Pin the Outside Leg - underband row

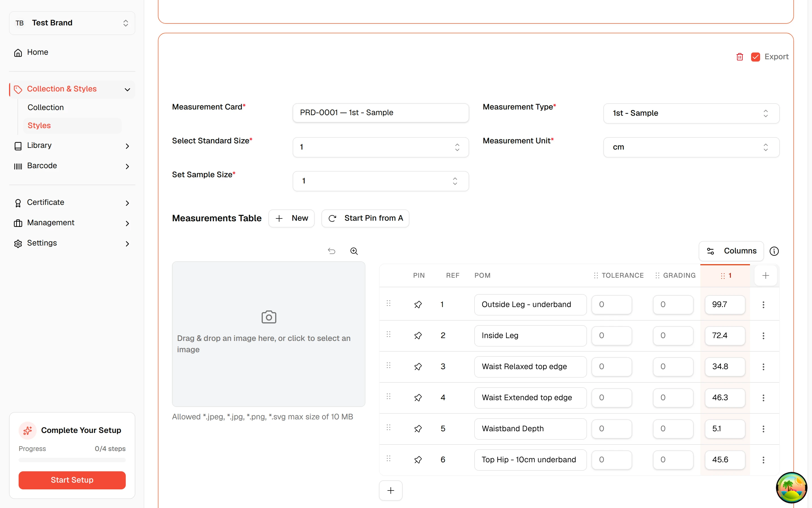[418, 305]
